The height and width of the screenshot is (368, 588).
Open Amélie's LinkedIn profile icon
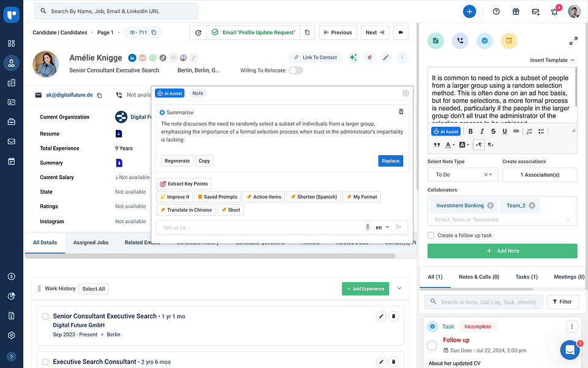point(132,58)
